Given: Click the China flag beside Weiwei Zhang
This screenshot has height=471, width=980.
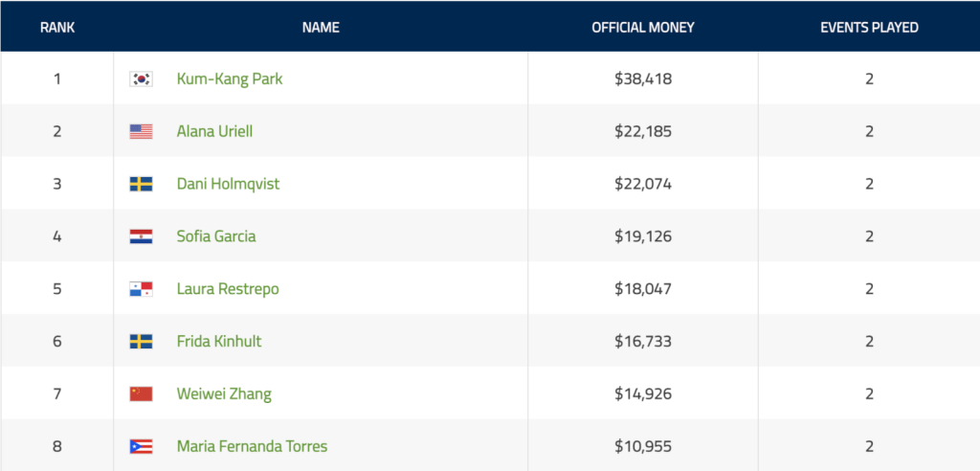Looking at the screenshot, I should click(141, 393).
